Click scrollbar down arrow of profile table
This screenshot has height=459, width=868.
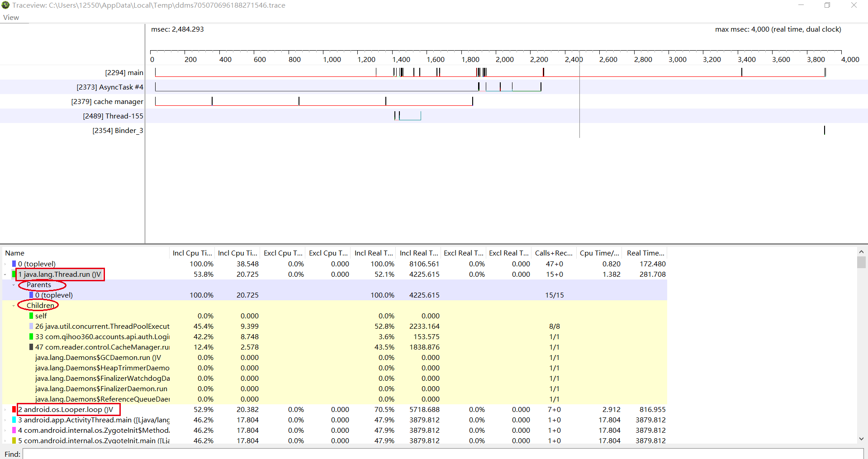tap(861, 439)
